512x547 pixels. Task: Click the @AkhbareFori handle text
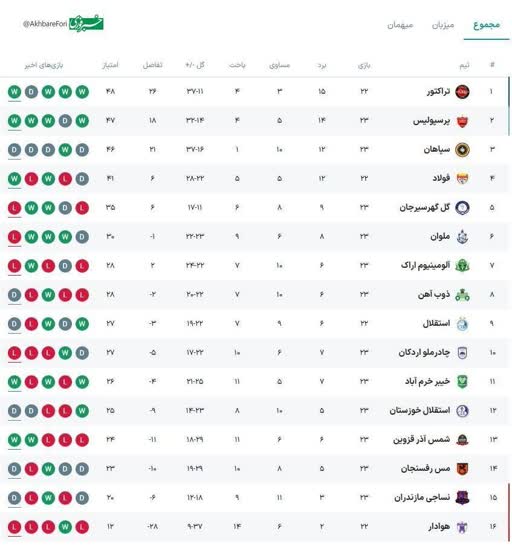pyautogui.click(x=45, y=24)
